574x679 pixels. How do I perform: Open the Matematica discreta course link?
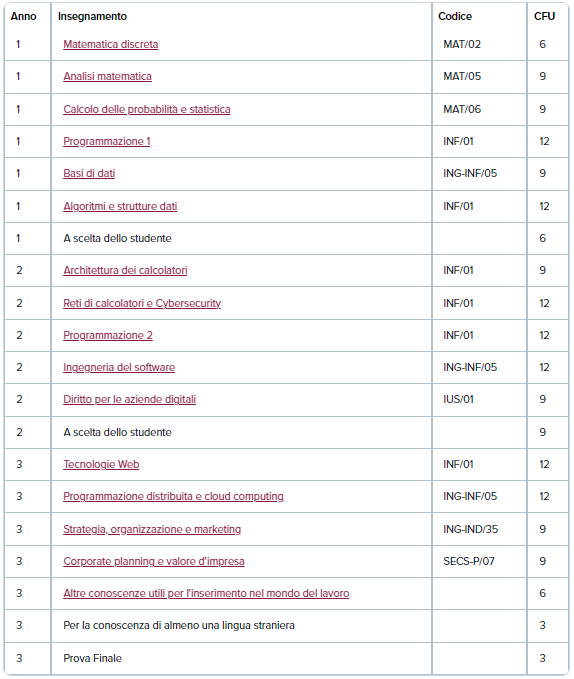(110, 45)
